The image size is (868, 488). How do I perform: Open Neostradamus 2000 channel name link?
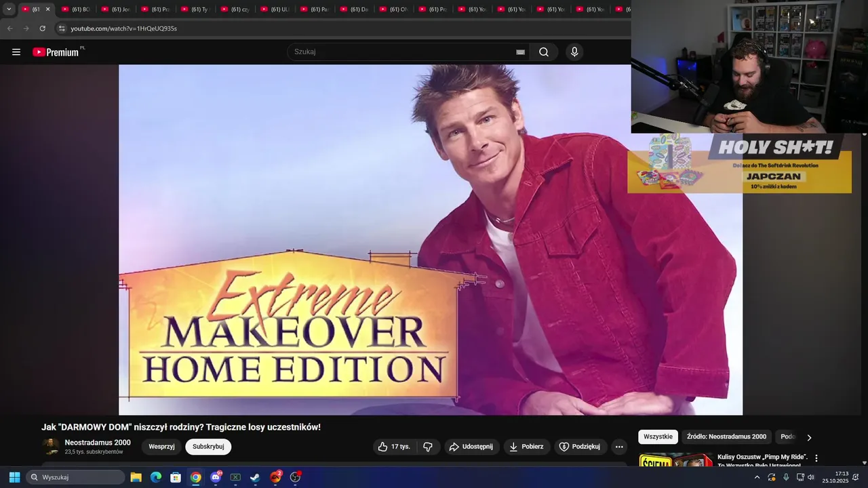click(98, 443)
